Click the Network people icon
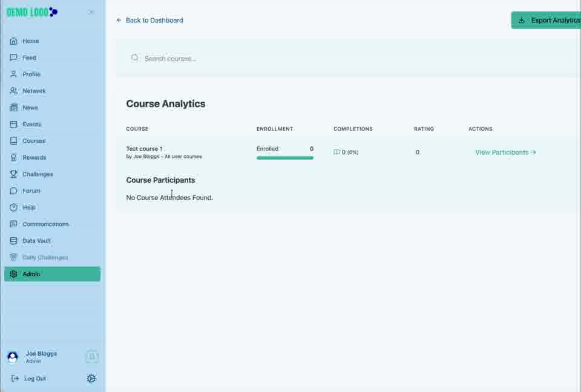 (x=13, y=91)
